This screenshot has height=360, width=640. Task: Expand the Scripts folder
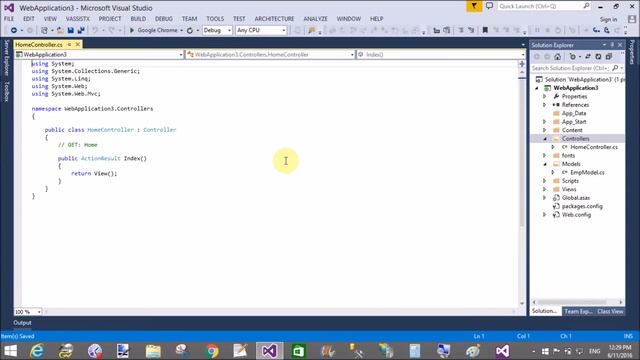(x=544, y=181)
